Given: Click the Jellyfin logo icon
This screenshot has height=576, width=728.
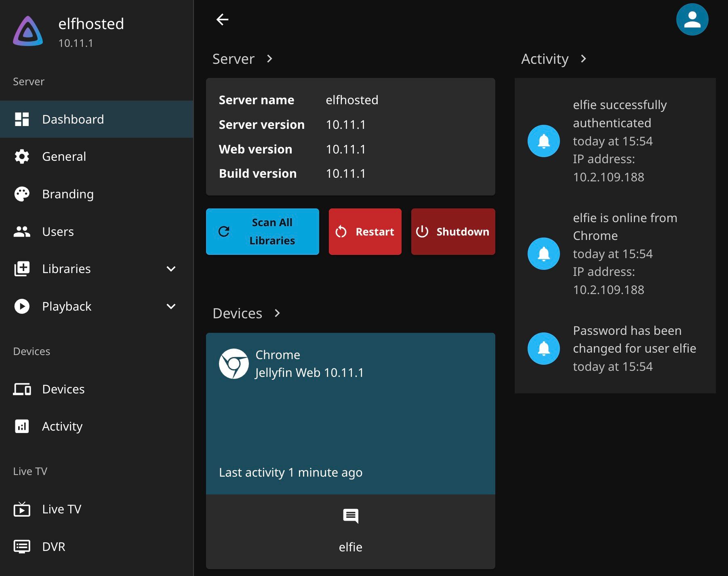Looking at the screenshot, I should (28, 31).
